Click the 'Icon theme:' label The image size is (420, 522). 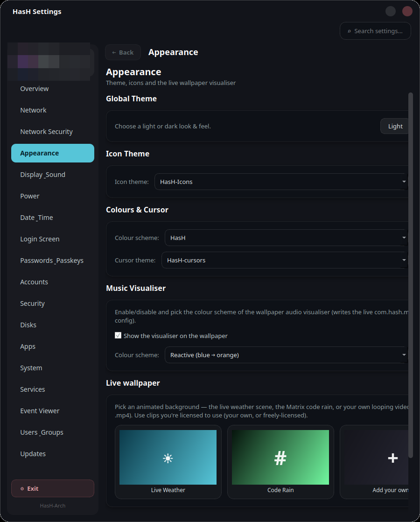point(132,182)
